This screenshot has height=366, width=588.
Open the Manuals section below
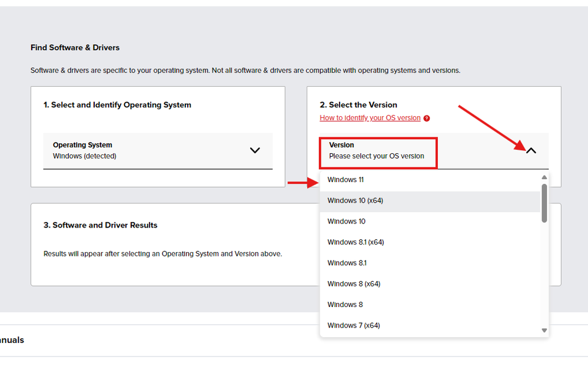tap(12, 340)
